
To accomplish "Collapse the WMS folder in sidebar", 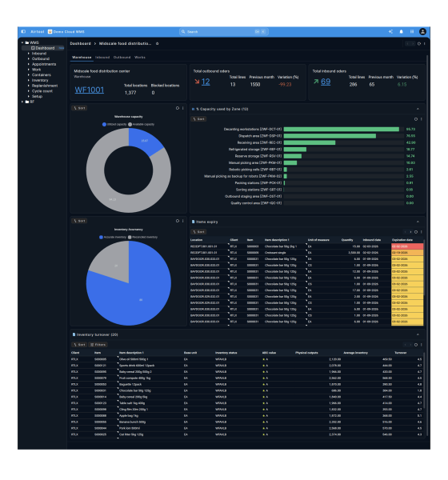I will (22, 42).
